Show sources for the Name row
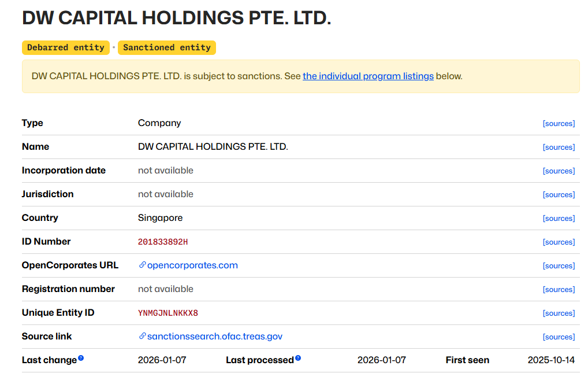This screenshot has height=384, width=588. point(559,147)
